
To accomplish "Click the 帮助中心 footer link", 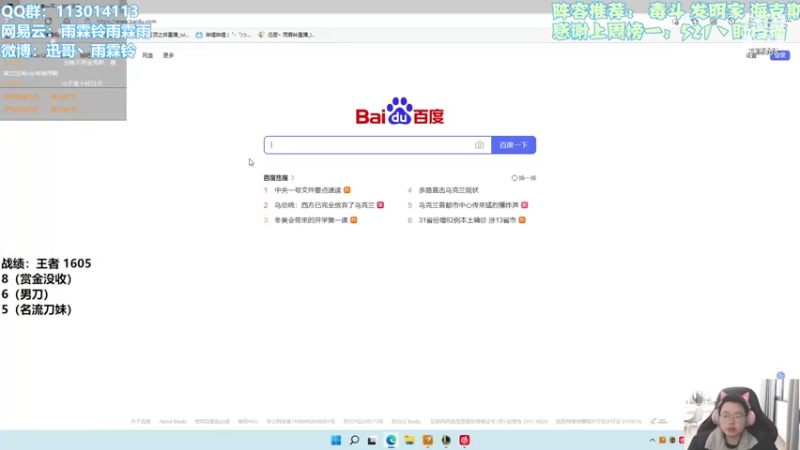I will point(248,421).
